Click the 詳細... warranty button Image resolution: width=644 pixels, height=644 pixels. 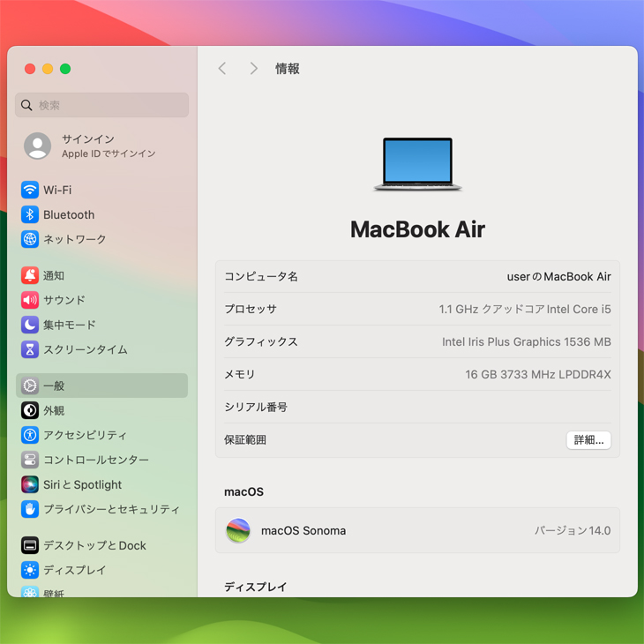tap(588, 439)
